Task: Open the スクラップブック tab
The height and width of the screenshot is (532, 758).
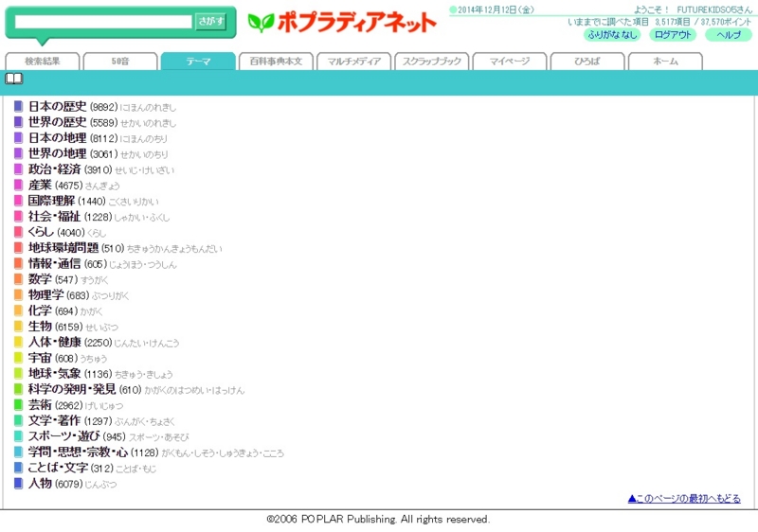Action: point(432,62)
